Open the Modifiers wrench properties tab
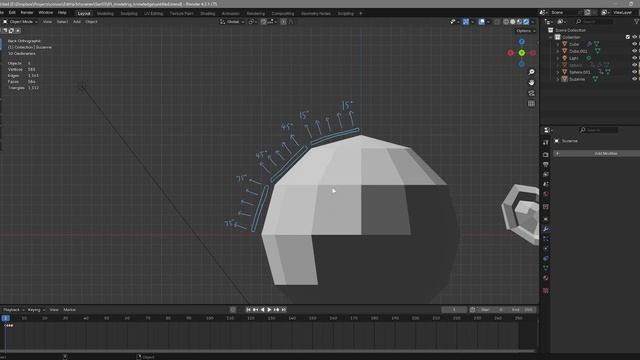The width and height of the screenshot is (640, 360). pos(546,229)
